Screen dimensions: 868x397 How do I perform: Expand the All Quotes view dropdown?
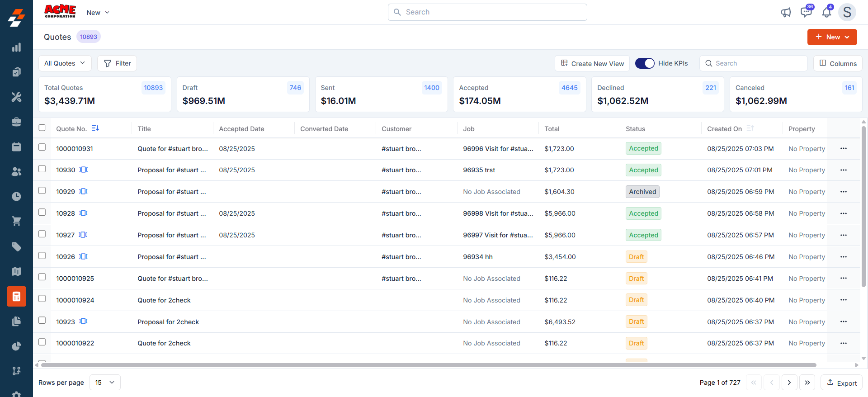click(x=65, y=63)
